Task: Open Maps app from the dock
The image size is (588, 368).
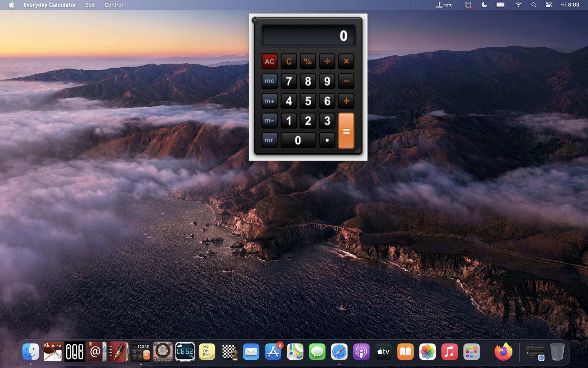Action: click(295, 351)
